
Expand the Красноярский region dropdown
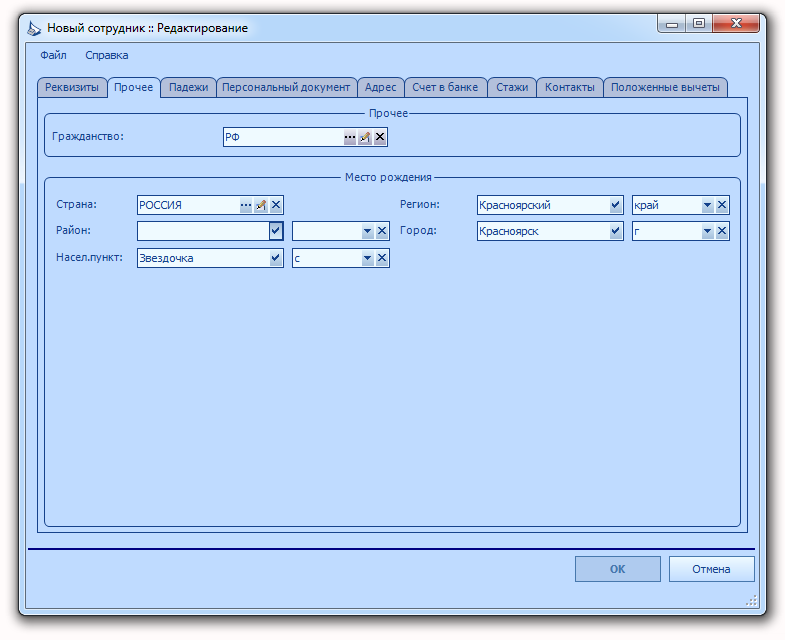point(616,205)
